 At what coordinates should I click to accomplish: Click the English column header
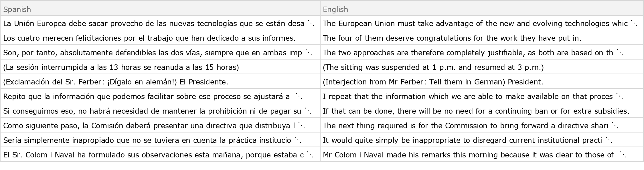click(x=335, y=9)
